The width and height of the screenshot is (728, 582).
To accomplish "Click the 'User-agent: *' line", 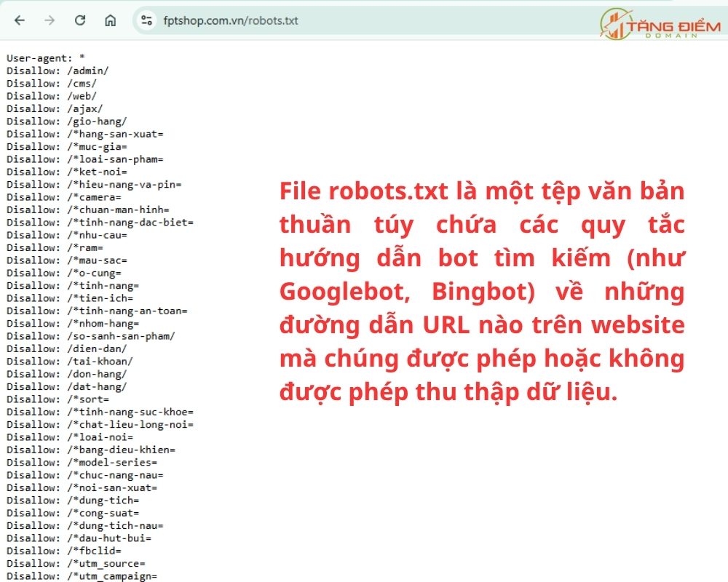I will 45,58.
